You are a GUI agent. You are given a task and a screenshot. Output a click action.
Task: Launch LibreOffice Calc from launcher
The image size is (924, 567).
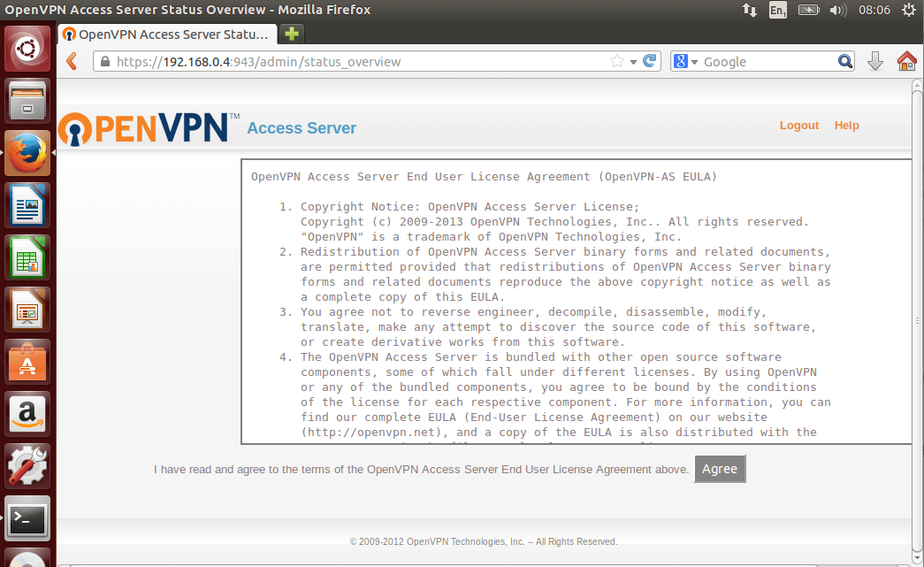pyautogui.click(x=27, y=257)
